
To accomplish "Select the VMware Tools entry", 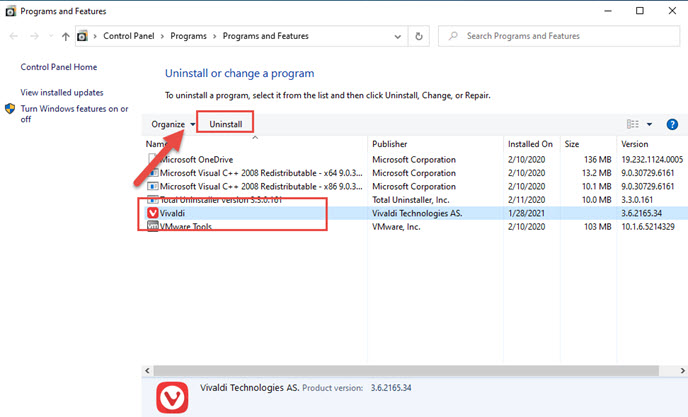I will 186,227.
